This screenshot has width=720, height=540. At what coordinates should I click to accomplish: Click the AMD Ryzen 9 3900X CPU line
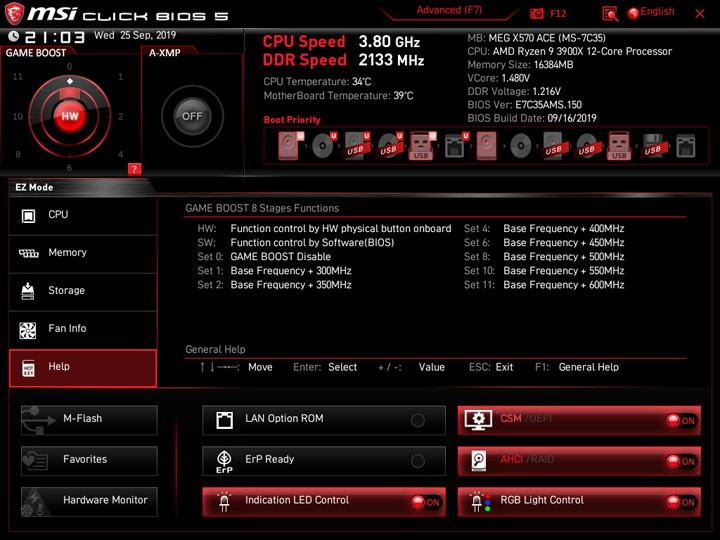(x=569, y=51)
